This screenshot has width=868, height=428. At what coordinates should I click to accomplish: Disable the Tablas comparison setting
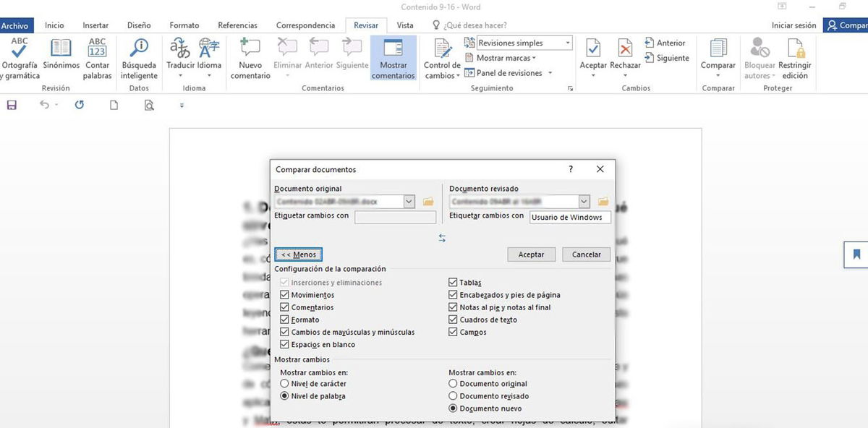[x=452, y=282]
